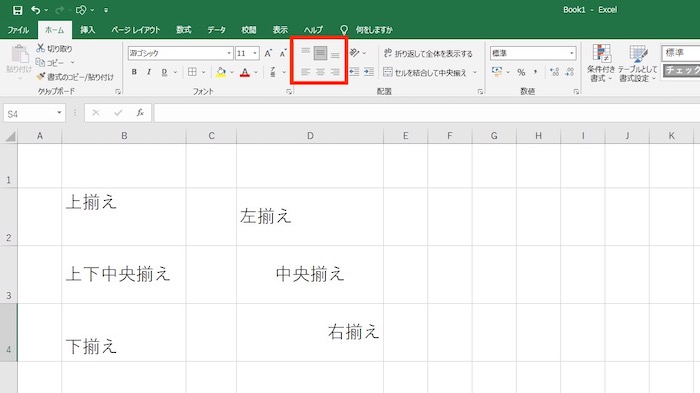Align text to the right

(335, 72)
